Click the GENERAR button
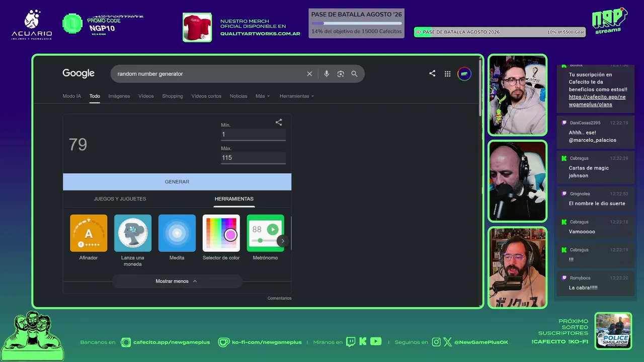Screen dimensions: 644x362 [177, 182]
